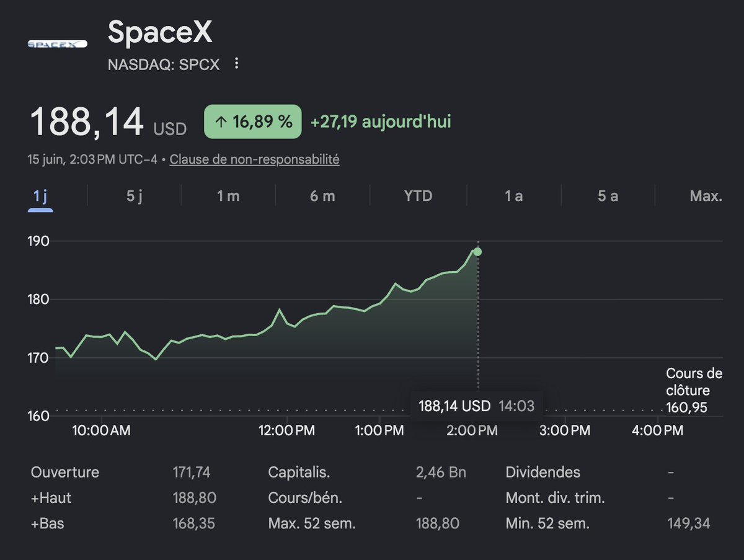Click the green up-arrow 16,89 % badge

click(253, 122)
